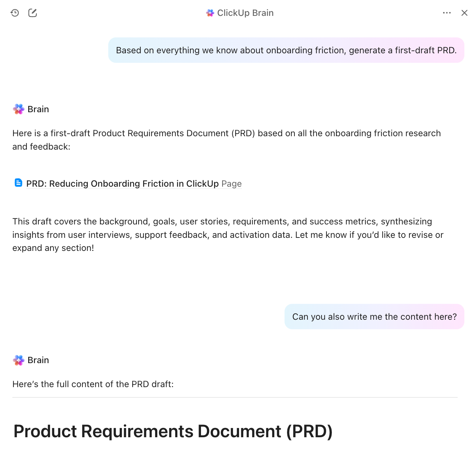
Task: Click the blue document icon beside PRD link
Action: point(18,183)
